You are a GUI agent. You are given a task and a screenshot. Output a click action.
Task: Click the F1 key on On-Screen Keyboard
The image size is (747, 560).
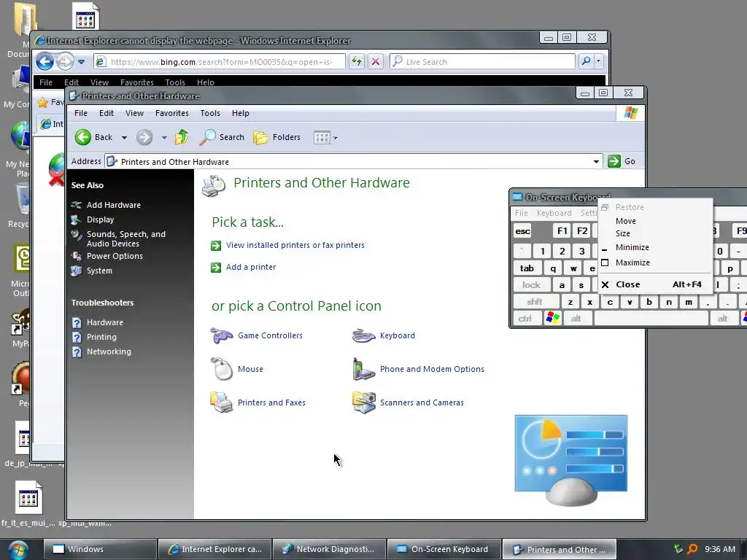(562, 231)
